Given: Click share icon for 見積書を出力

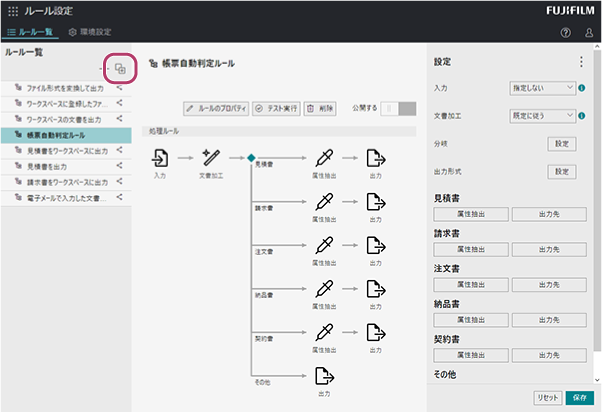Looking at the screenshot, I should 120,166.
